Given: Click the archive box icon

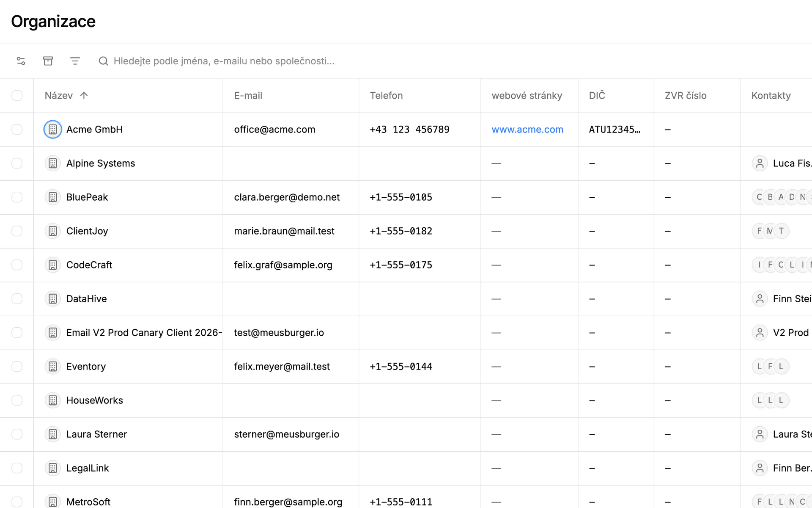Looking at the screenshot, I should point(48,61).
